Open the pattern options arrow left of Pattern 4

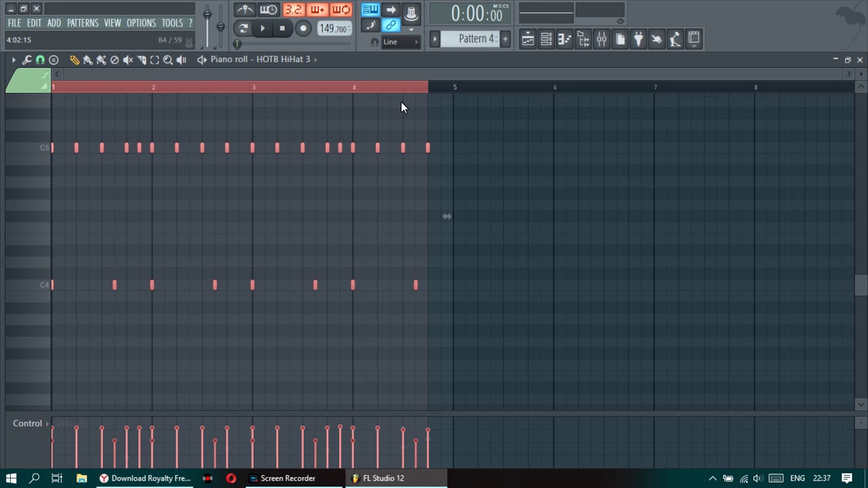click(x=435, y=39)
